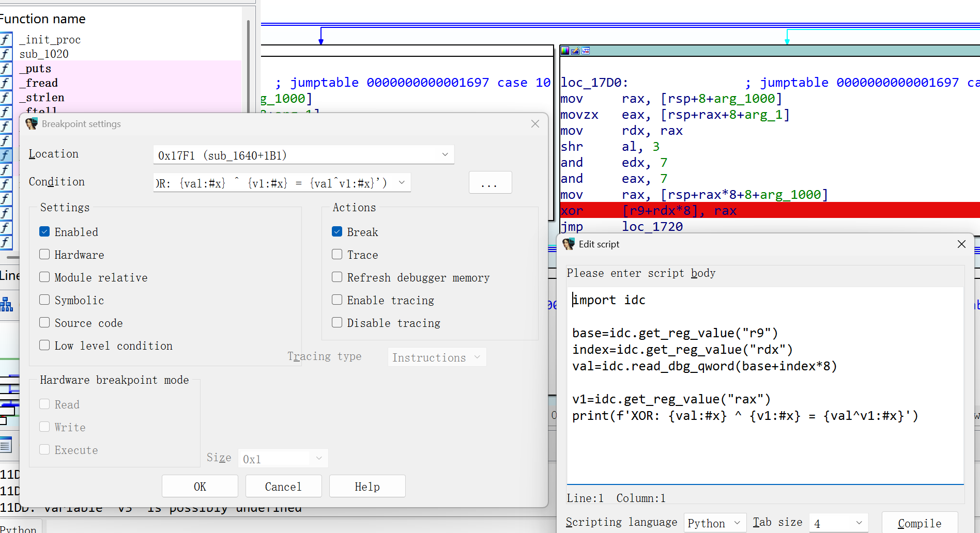980x533 pixels.
Task: Click the function icon next to sub_1020
Action: tap(6, 54)
